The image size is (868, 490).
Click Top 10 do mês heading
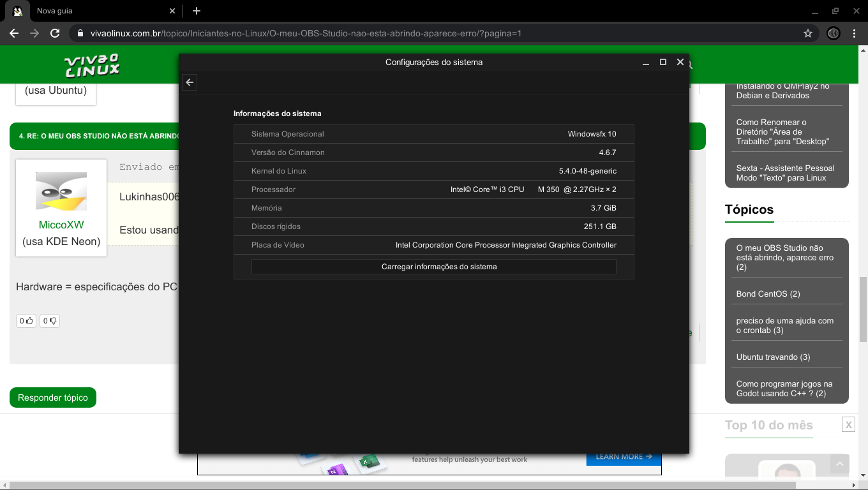(x=769, y=426)
